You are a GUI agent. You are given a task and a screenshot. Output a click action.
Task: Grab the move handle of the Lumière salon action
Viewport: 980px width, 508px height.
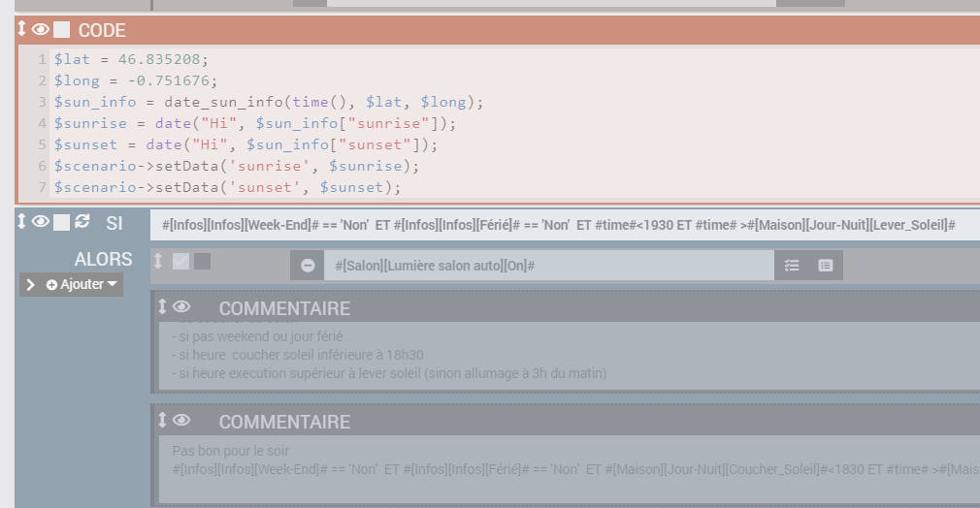158,261
